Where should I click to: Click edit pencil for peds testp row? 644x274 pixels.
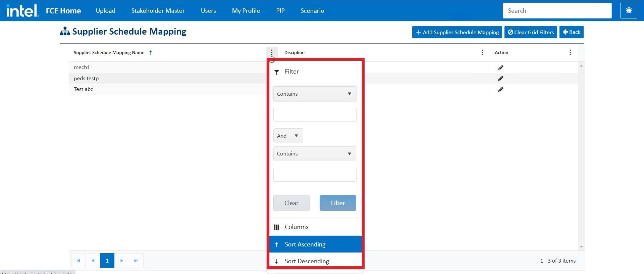pyautogui.click(x=500, y=79)
